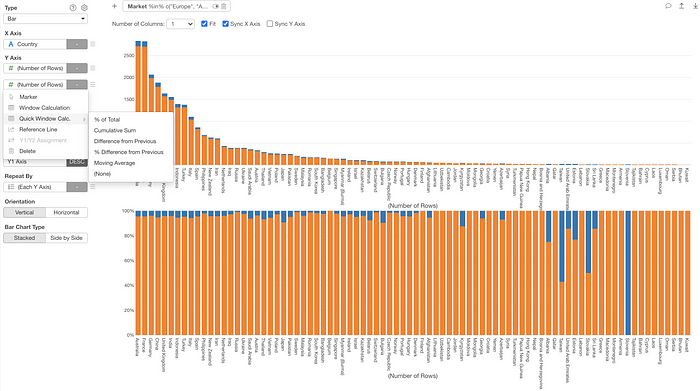The height and width of the screenshot is (391, 700).
Task: Click the Reference Line chart icon
Action: pyautogui.click(x=11, y=129)
